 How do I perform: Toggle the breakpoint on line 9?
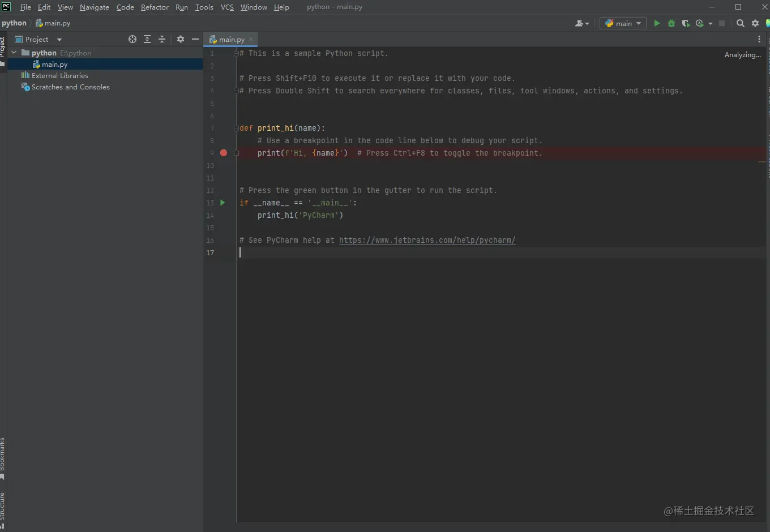[x=224, y=153]
